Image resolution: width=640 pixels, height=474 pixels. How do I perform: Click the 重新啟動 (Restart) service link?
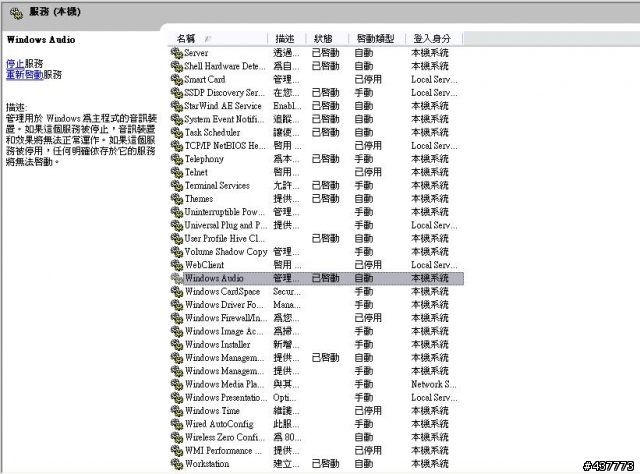tap(24, 75)
